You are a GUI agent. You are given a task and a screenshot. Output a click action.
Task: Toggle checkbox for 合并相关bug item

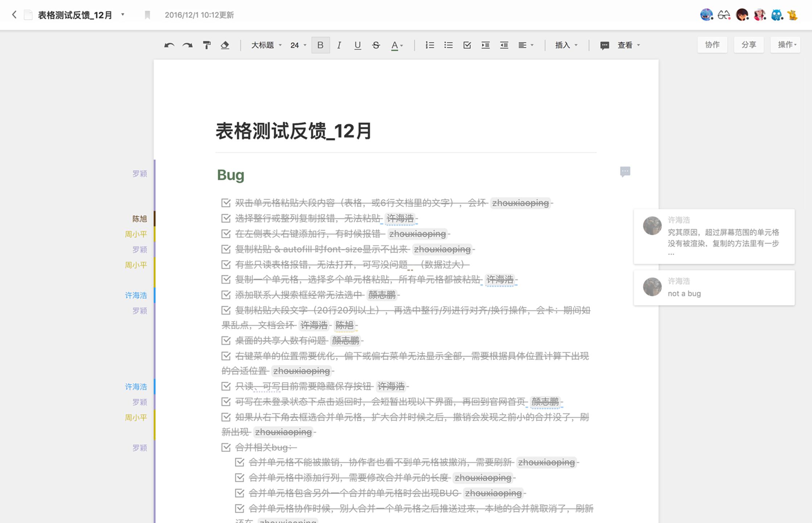tap(226, 447)
